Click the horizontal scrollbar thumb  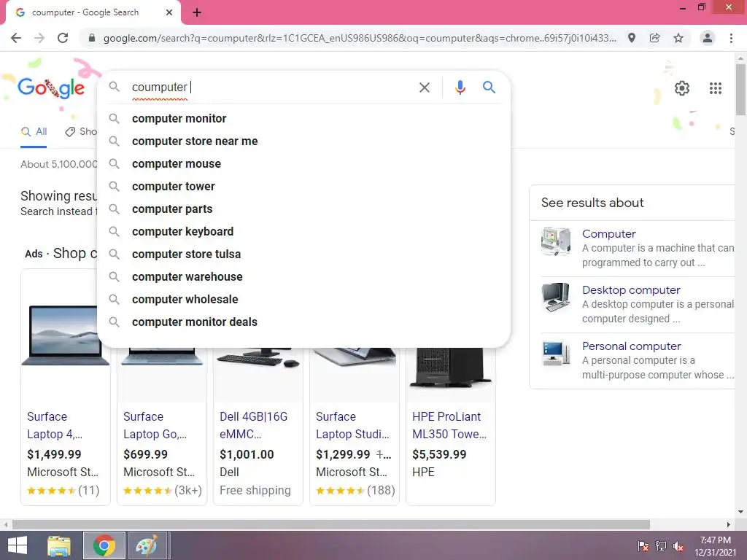[331, 524]
